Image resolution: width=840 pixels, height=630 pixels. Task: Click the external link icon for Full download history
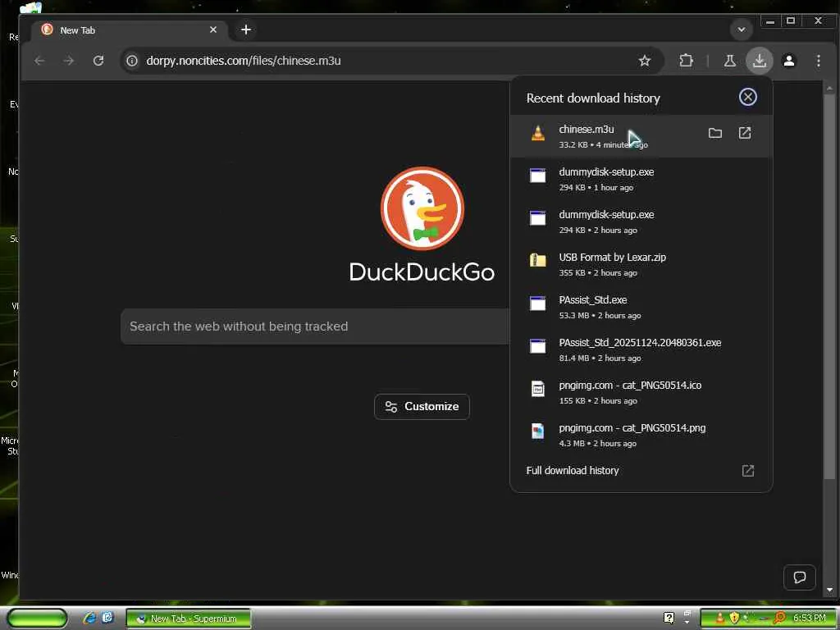point(748,470)
